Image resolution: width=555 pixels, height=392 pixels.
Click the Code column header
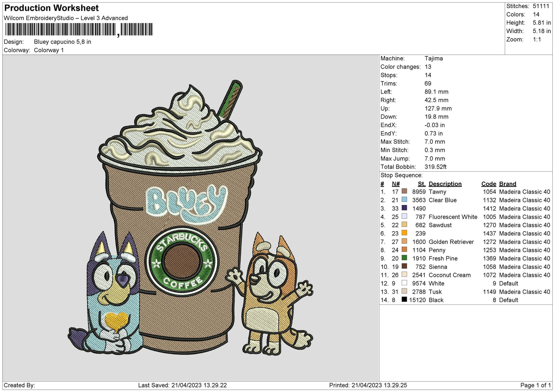tap(489, 184)
